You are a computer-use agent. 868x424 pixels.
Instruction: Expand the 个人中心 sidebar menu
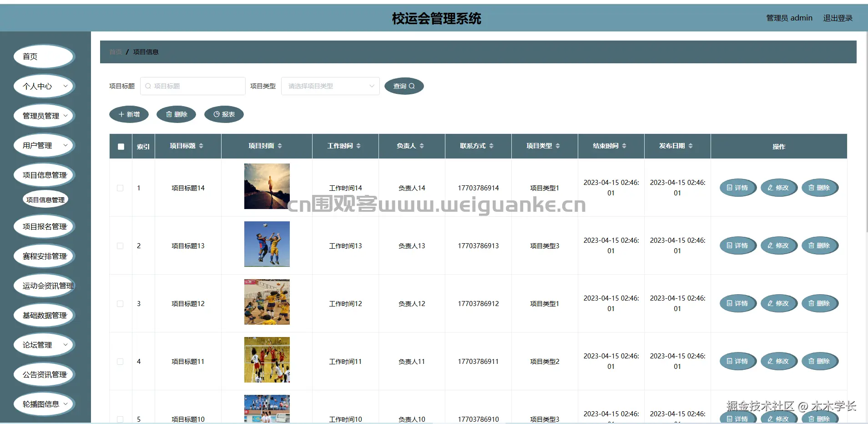(44, 86)
